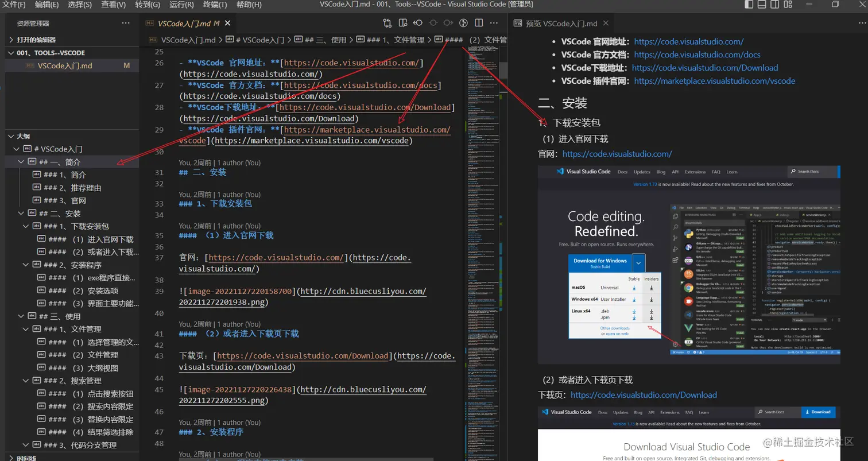Screen dimensions: 868x461
Task: Click the VS Code homepage screenshot image in preview
Action: (x=689, y=265)
